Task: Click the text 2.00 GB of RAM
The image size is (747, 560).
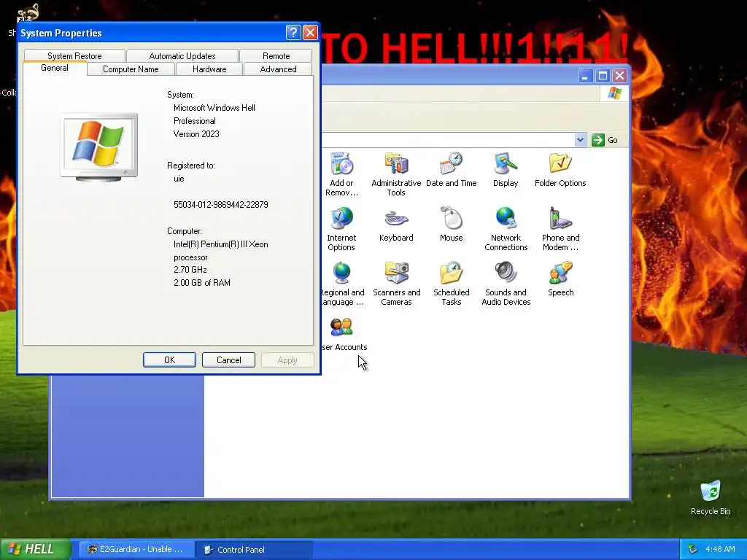Action: (x=202, y=283)
